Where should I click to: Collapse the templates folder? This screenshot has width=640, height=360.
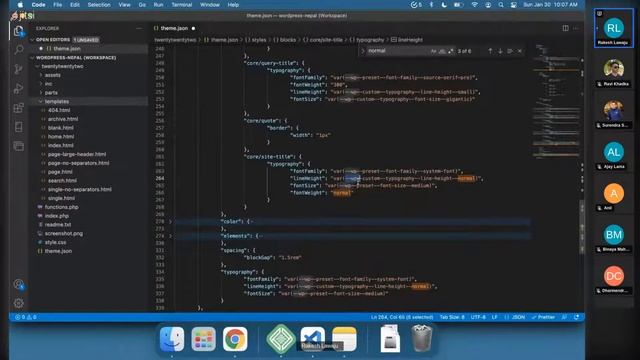click(41, 101)
